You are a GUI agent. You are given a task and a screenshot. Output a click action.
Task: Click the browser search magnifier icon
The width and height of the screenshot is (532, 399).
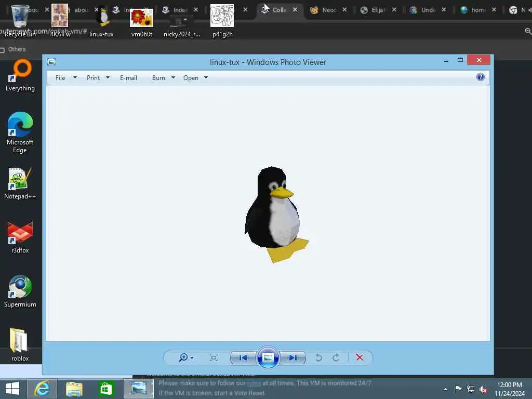click(528, 31)
